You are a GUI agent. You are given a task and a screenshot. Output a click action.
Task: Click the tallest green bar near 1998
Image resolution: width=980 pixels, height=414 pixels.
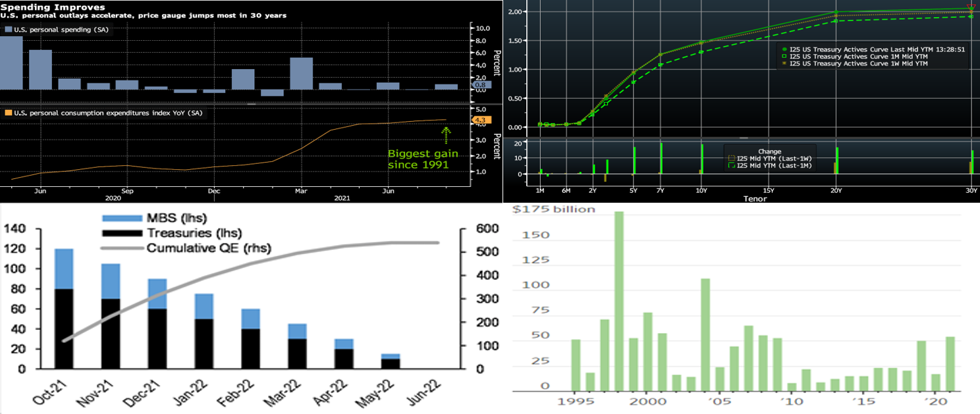618,301
